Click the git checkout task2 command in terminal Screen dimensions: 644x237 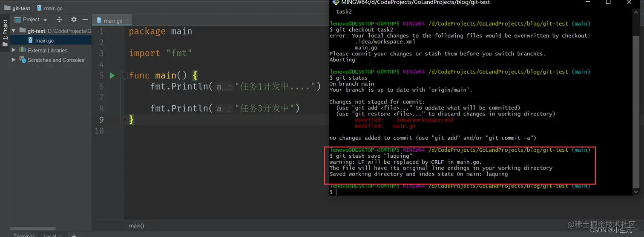tap(365, 30)
